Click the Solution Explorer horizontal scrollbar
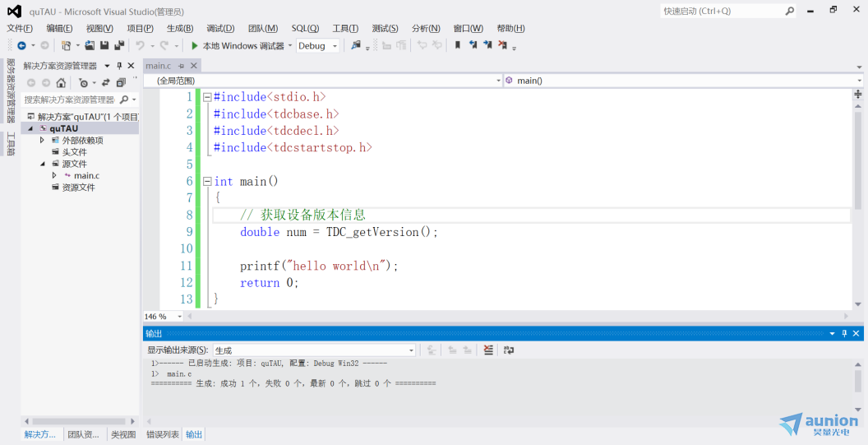 tap(78, 421)
